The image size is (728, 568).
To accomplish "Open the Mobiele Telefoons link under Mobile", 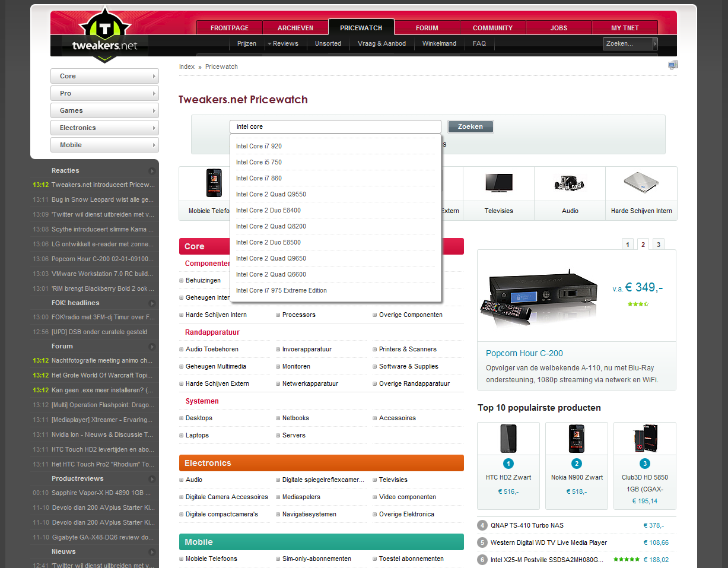I will tap(211, 559).
